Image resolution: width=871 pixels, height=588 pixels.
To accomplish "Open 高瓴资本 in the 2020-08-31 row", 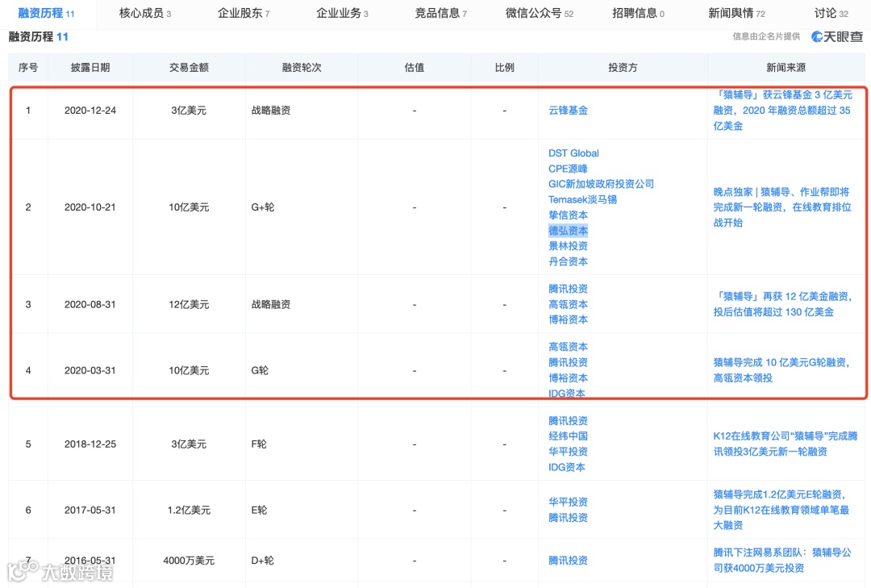I will [568, 304].
